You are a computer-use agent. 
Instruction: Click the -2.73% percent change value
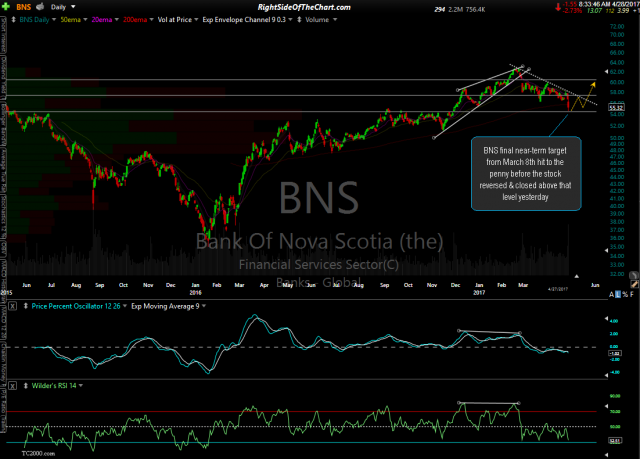572,11
